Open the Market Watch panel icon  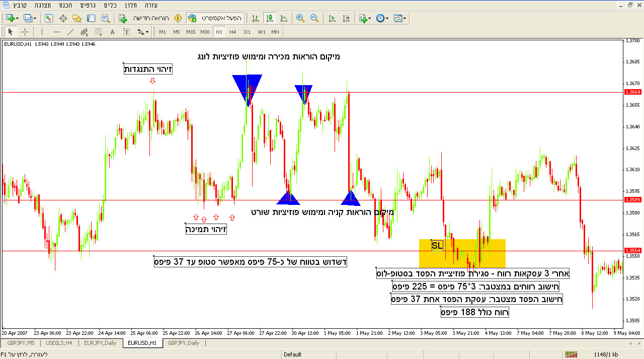(49, 18)
